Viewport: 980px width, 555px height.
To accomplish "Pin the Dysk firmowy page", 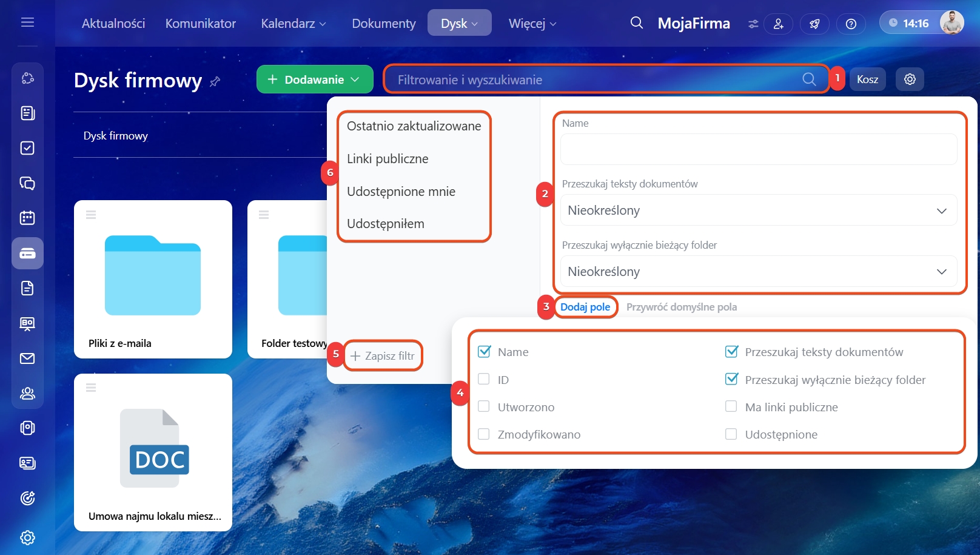I will tap(215, 81).
